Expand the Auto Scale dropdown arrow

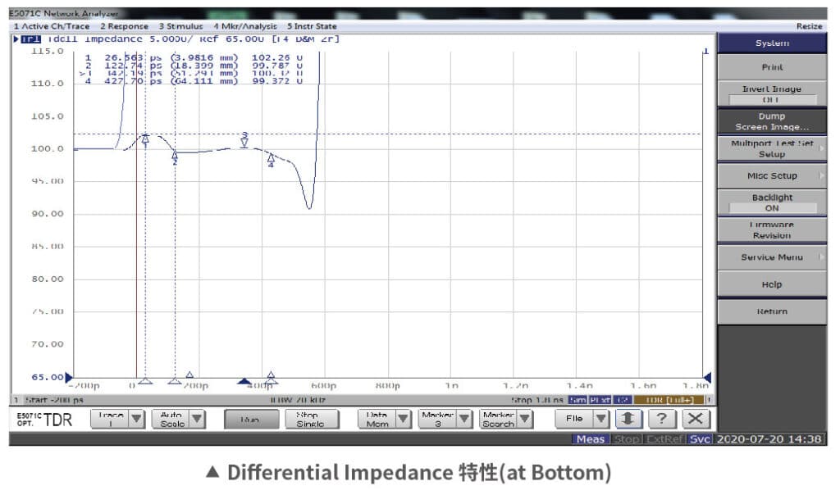point(198,419)
